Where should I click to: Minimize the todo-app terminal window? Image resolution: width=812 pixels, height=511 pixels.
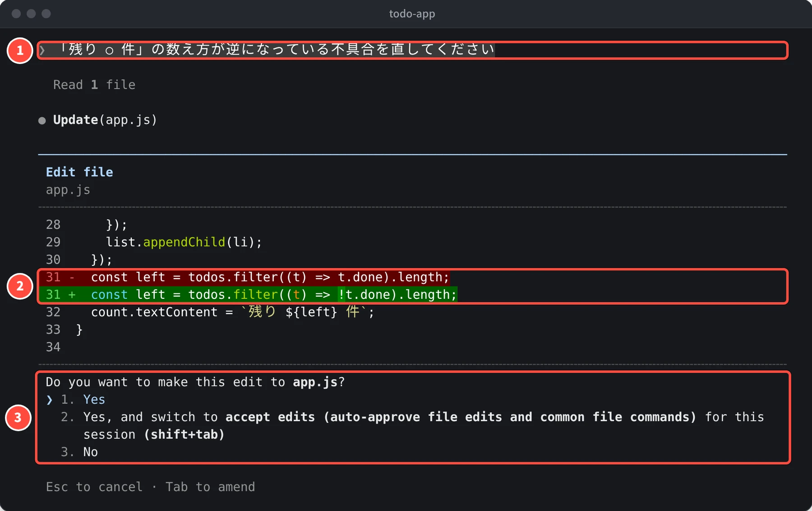coord(31,14)
